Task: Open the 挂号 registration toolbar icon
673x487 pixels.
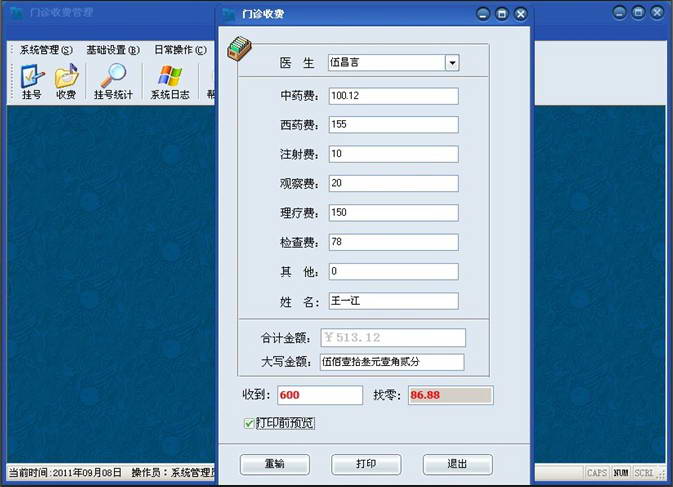Action: tap(32, 82)
